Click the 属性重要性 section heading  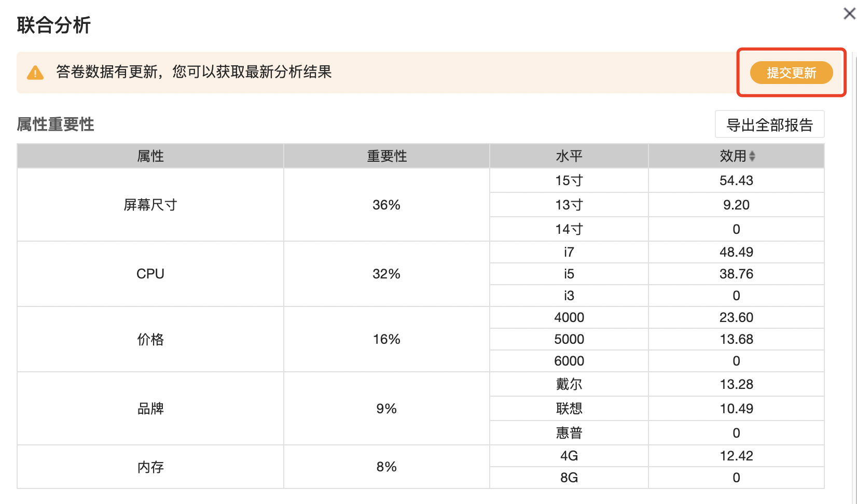tap(56, 124)
